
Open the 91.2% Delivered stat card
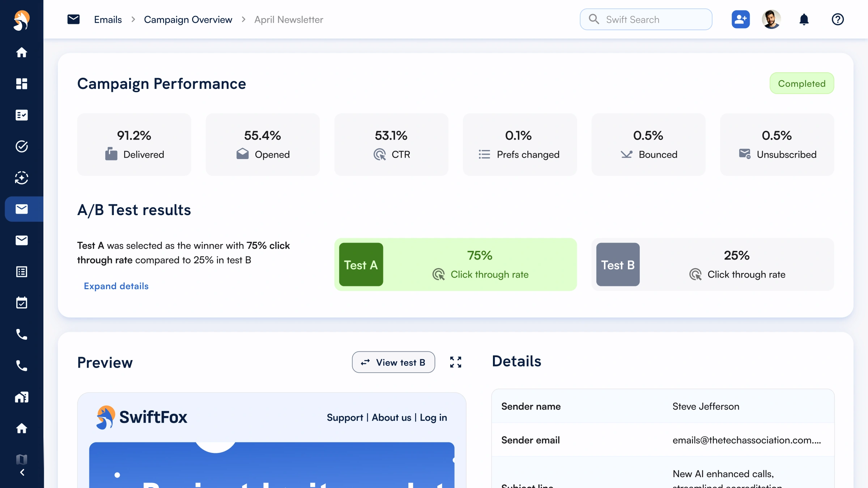click(134, 145)
